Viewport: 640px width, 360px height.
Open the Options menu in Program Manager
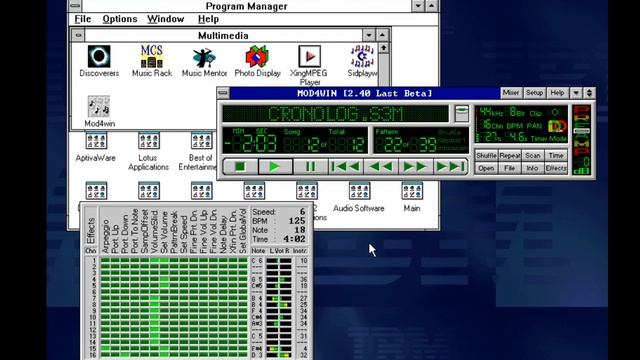coord(120,19)
